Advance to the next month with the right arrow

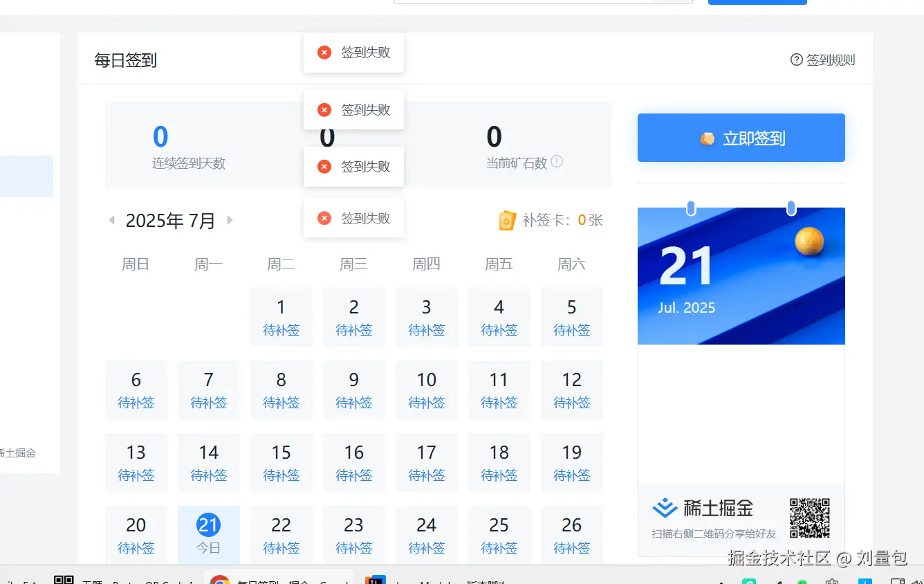click(230, 220)
